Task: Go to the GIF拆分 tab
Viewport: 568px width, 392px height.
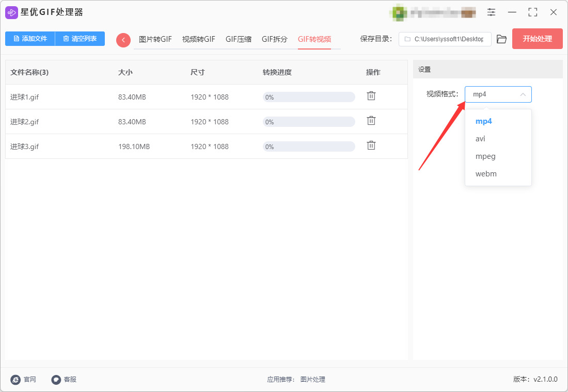Action: coord(275,39)
